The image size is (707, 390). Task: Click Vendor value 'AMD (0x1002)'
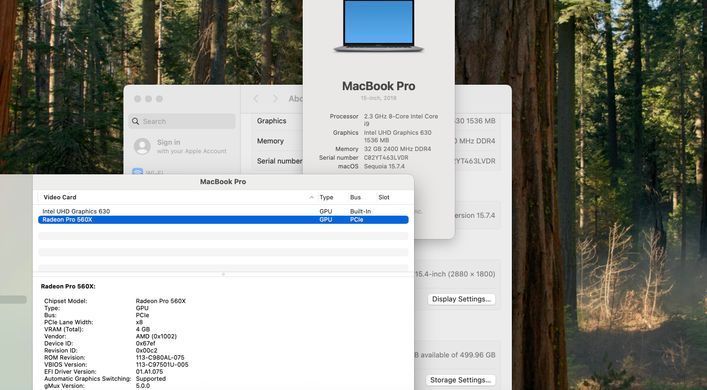point(156,336)
